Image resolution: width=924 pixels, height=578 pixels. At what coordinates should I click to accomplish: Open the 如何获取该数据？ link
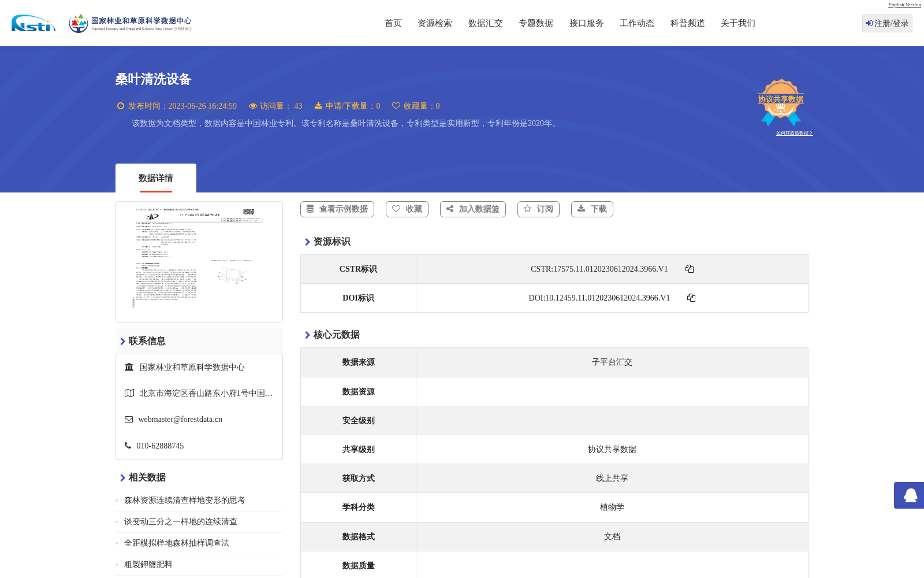pos(794,134)
